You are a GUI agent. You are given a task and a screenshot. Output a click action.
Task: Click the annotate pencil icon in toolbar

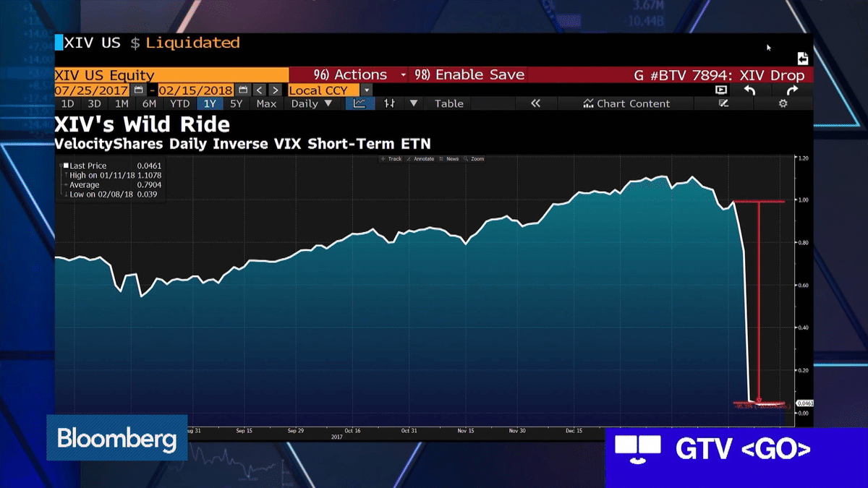coord(723,103)
